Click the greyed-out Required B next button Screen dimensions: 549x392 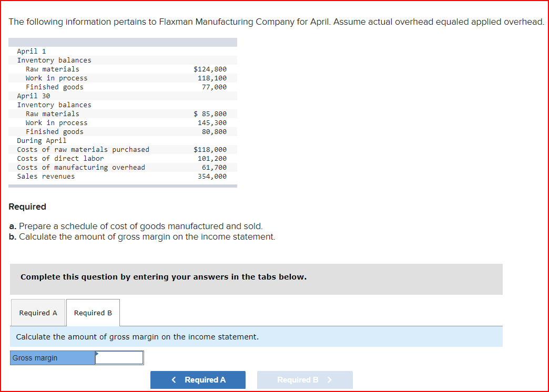304,380
